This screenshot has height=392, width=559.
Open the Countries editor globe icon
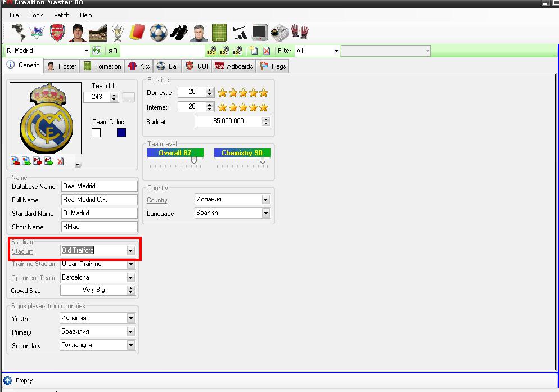pyautogui.click(x=18, y=33)
